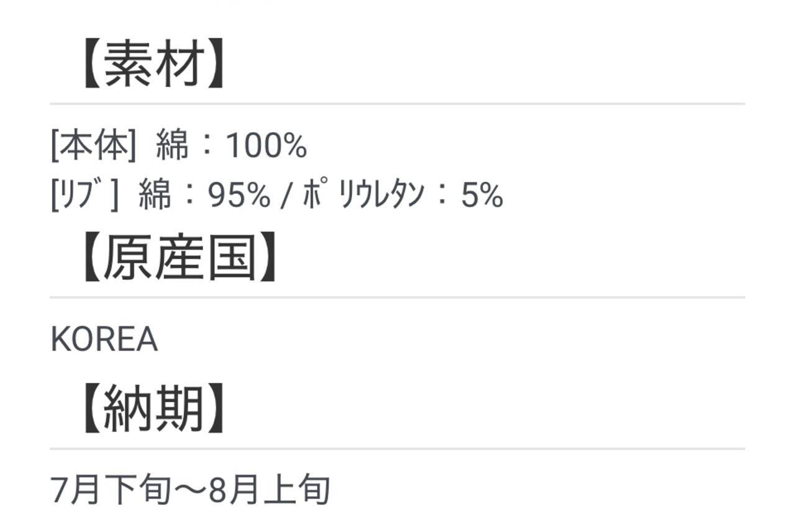Select the 【原産国】 section heading
This screenshot has height=532, width=795.
click(178, 259)
